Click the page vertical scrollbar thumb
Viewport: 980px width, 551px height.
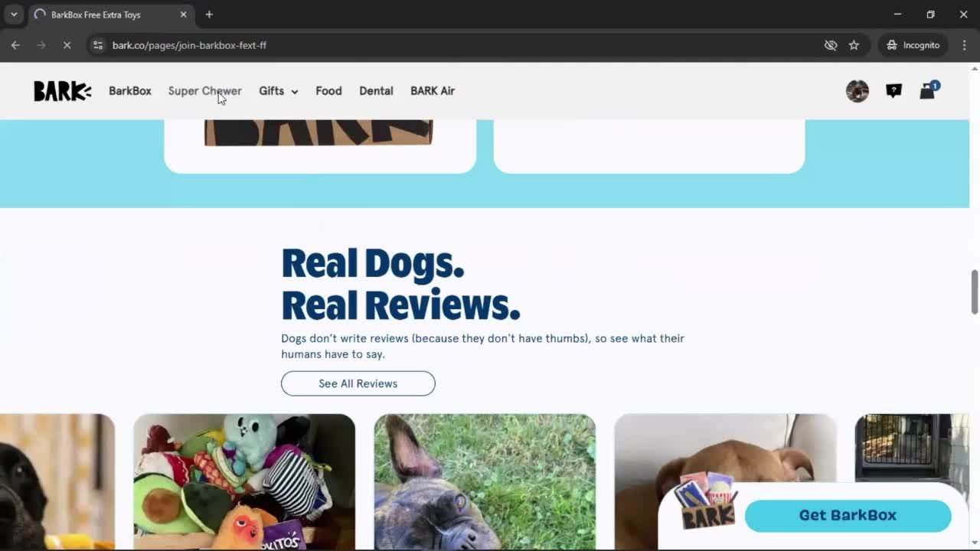click(x=975, y=292)
